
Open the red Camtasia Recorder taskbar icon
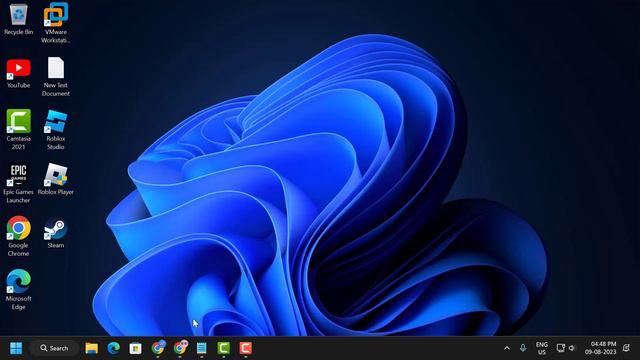point(246,348)
